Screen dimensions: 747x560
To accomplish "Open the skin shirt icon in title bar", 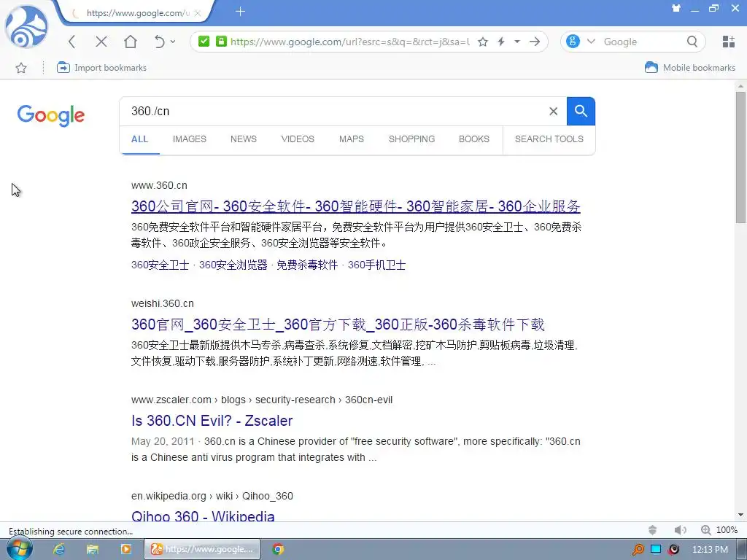I will (x=676, y=8).
